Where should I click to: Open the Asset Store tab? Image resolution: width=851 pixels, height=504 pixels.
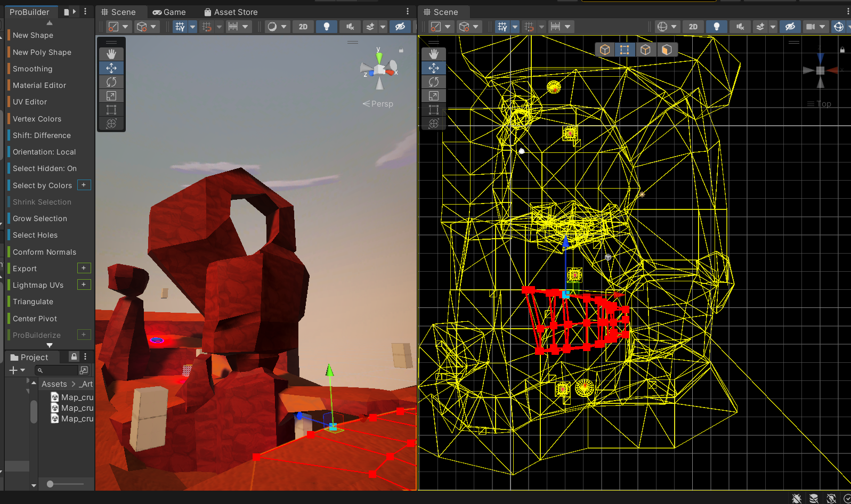pos(231,12)
